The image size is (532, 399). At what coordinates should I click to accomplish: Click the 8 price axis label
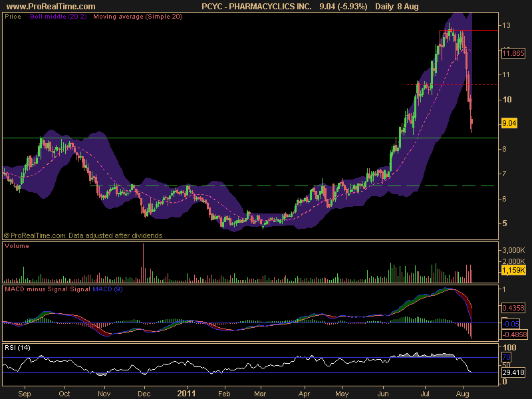(x=505, y=149)
